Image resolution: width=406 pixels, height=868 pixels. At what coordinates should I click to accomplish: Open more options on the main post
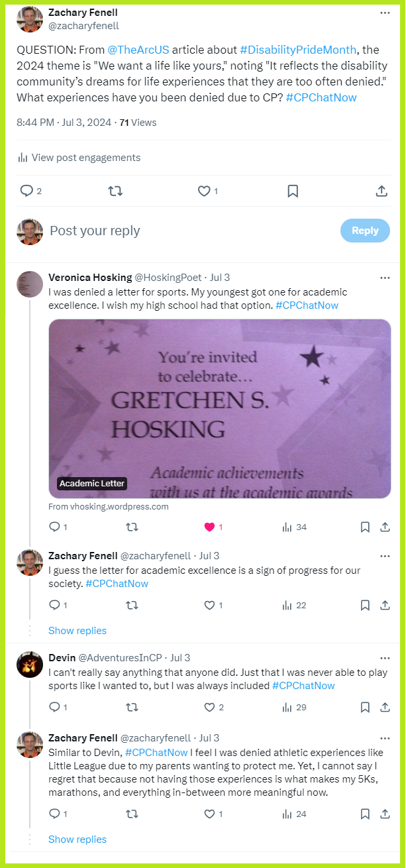(x=385, y=13)
